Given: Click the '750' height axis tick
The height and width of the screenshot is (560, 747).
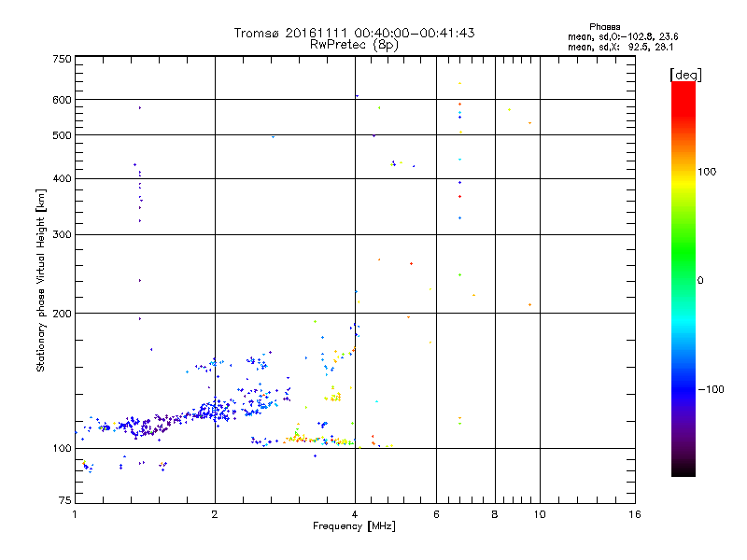Looking at the screenshot, I should (63, 59).
